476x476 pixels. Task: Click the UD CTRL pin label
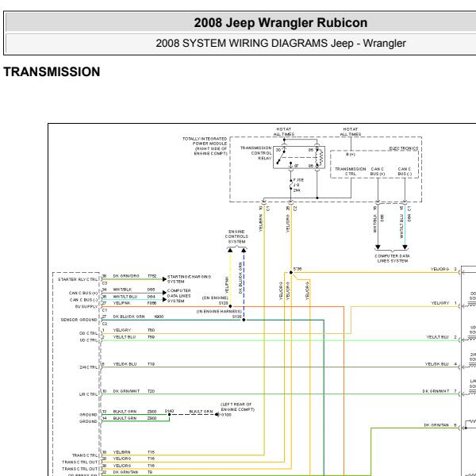click(89, 340)
